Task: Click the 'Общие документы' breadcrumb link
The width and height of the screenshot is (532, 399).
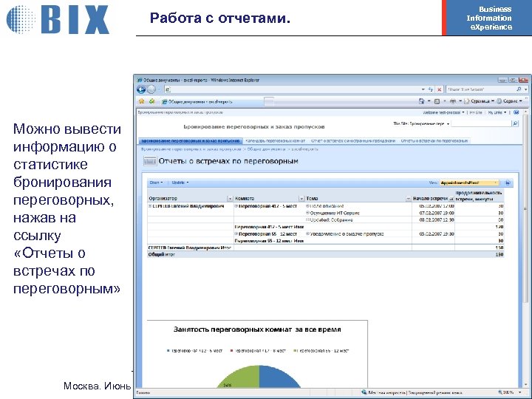Action: coord(266,149)
